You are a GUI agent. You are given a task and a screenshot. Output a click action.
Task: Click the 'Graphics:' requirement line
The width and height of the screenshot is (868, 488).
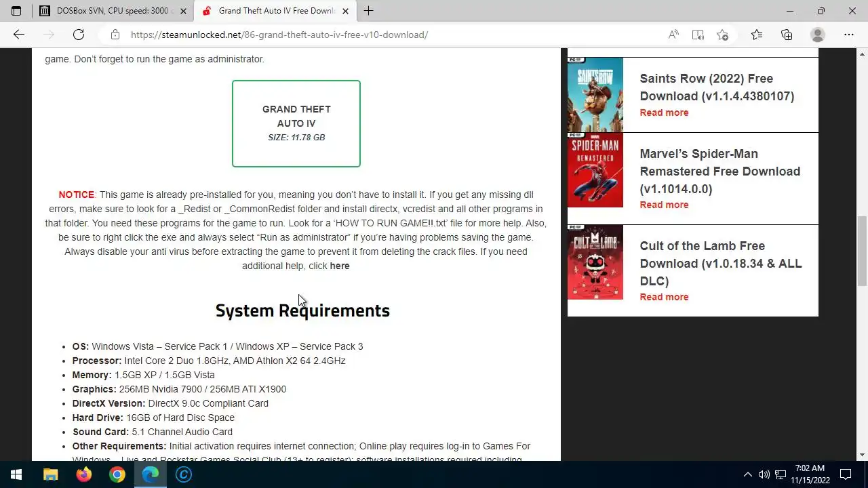(x=179, y=389)
